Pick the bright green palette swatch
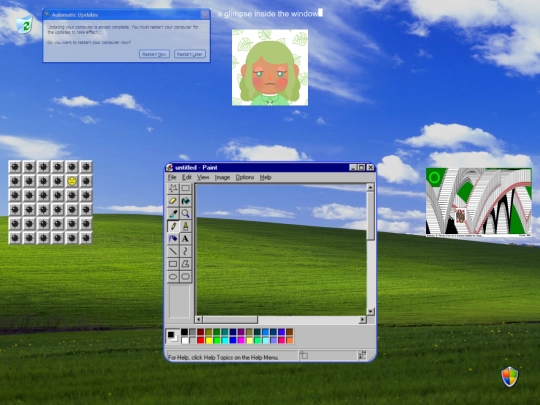 [x=217, y=341]
